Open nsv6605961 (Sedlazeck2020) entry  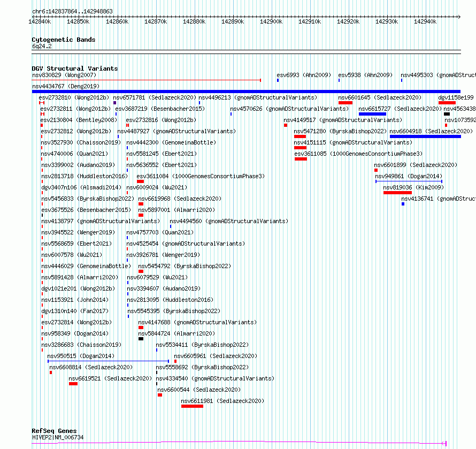pyautogui.click(x=215, y=356)
